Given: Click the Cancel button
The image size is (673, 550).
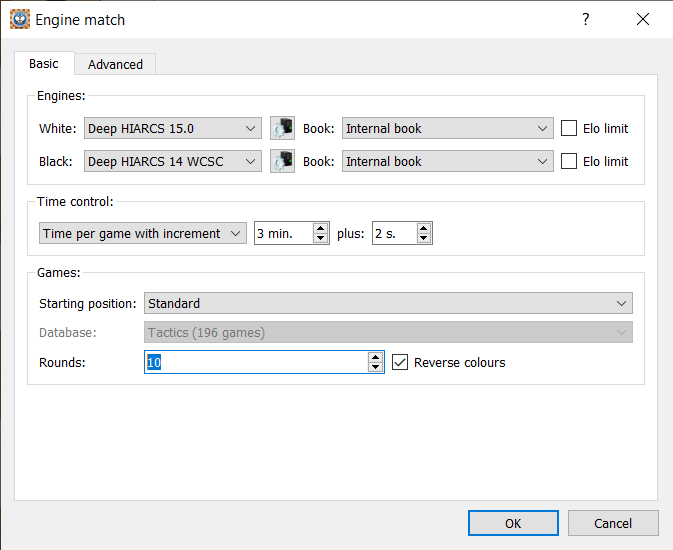Looking at the screenshot, I should tap(613, 523).
